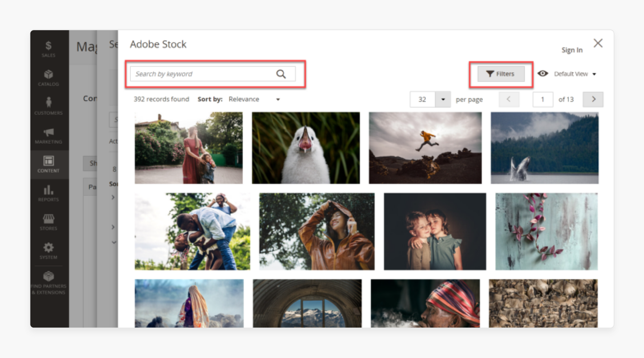Open the Stores sidebar icon

pyautogui.click(x=49, y=222)
